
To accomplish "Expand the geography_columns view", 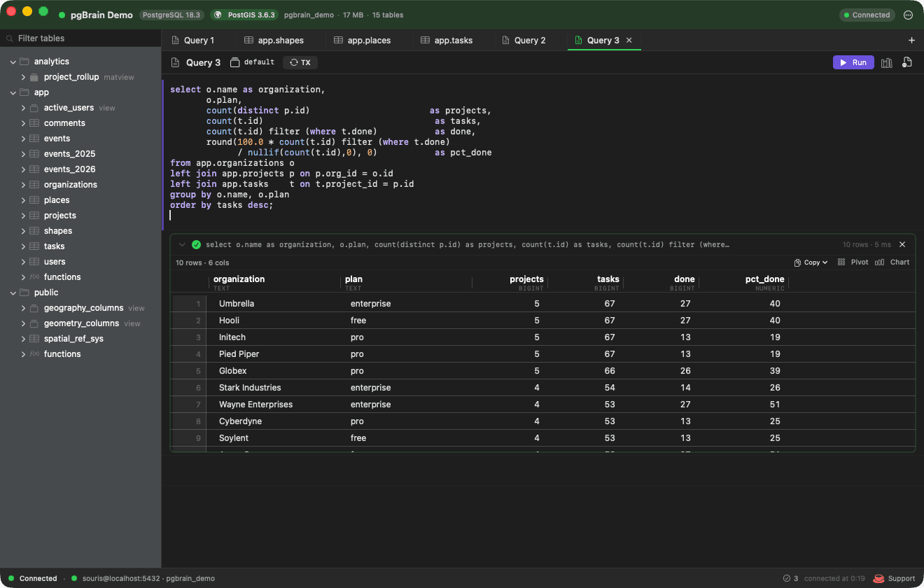I will pos(23,308).
